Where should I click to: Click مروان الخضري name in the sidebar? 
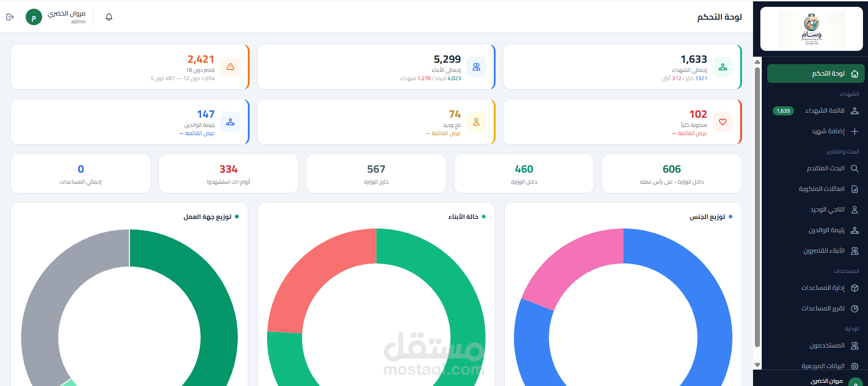click(827, 381)
